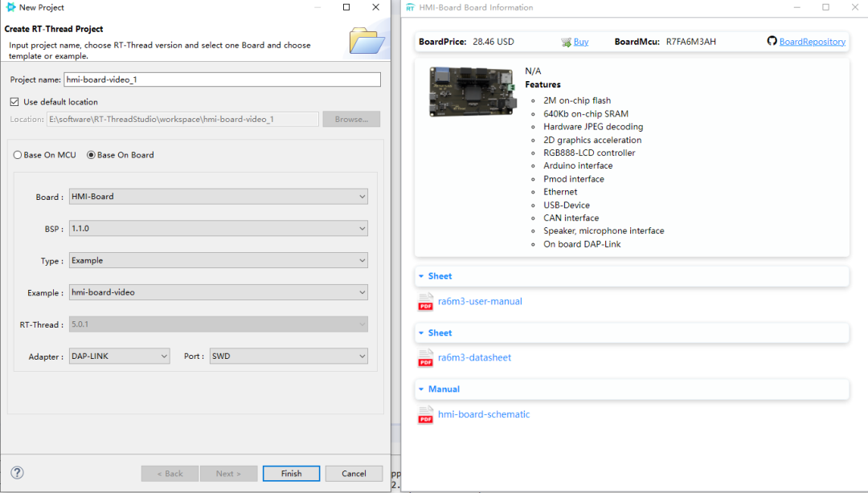Click the Cancel button
The image size is (868, 493).
click(x=354, y=474)
